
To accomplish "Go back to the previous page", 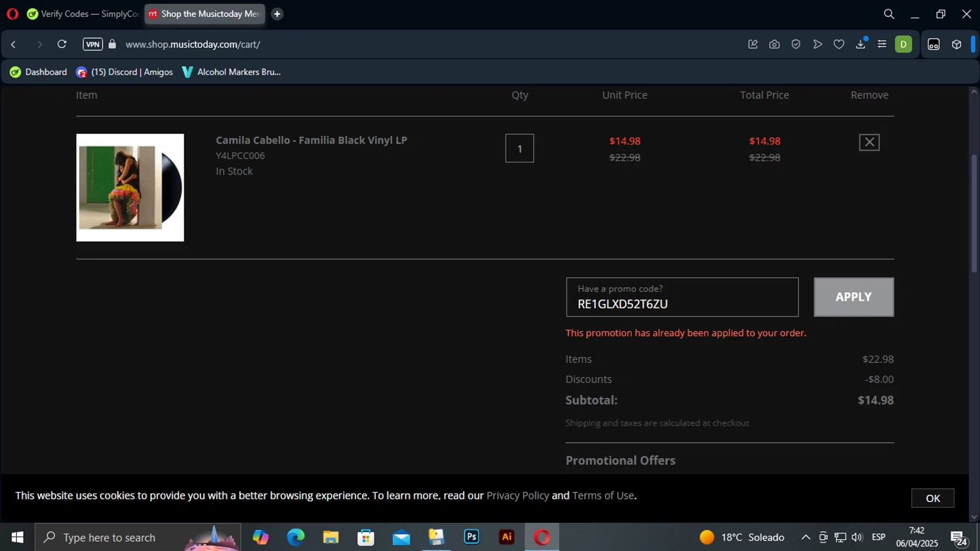I will click(x=14, y=44).
